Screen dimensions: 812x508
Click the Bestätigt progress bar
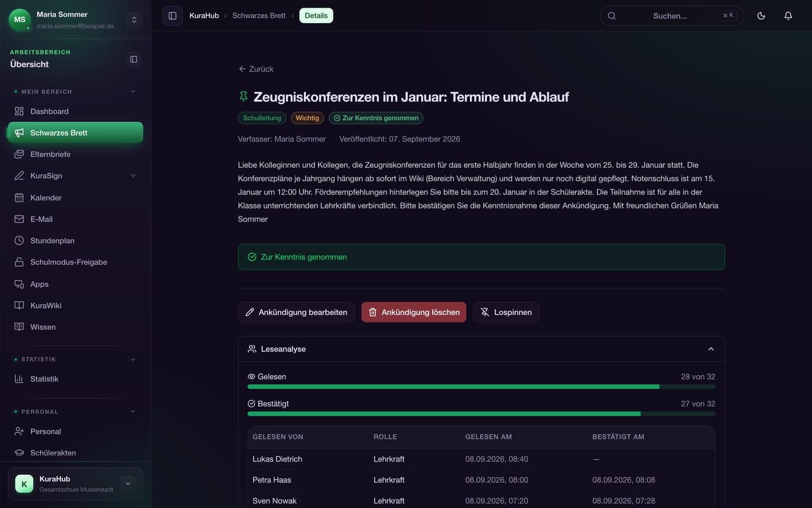click(481, 414)
